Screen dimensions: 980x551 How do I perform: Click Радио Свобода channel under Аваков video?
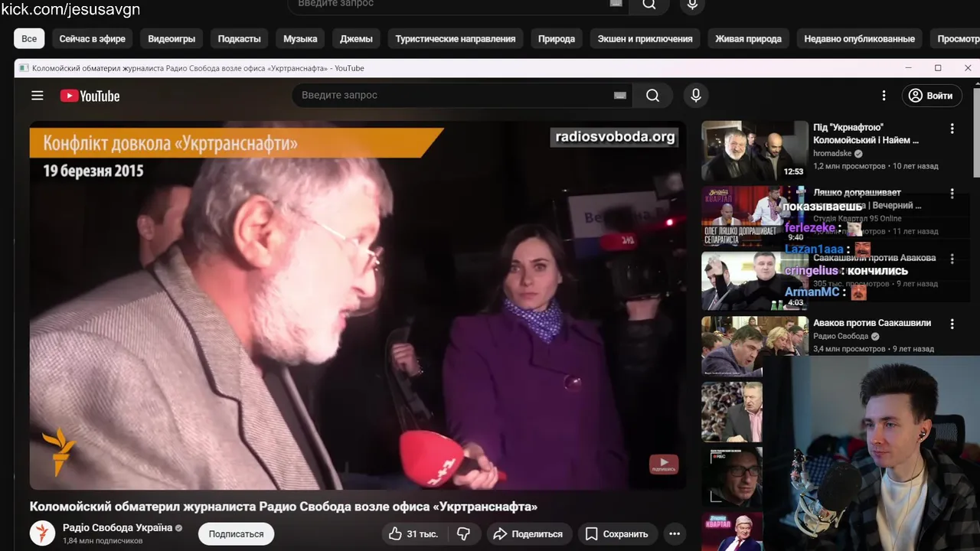click(841, 337)
